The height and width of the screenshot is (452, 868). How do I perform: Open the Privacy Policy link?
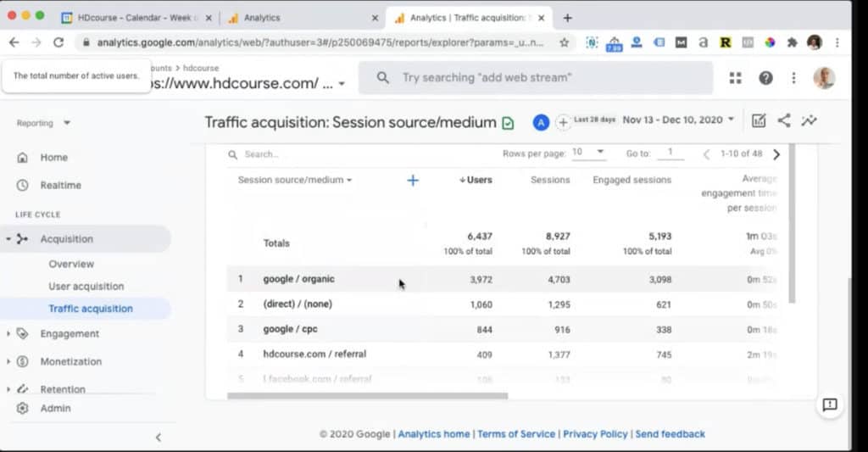pos(595,434)
